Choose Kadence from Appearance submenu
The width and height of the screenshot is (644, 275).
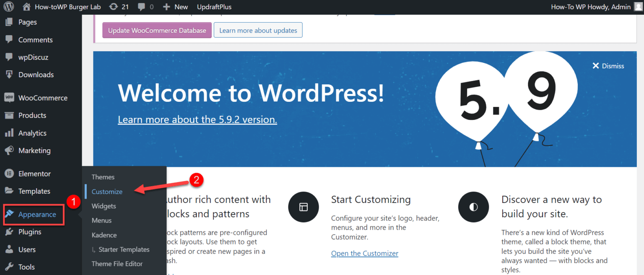104,235
